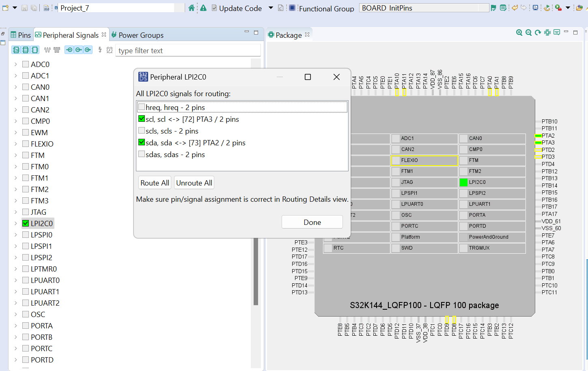This screenshot has width=588, height=371.
Task: Click the undo arrow icon in the top toolbar
Action: coord(515,8)
